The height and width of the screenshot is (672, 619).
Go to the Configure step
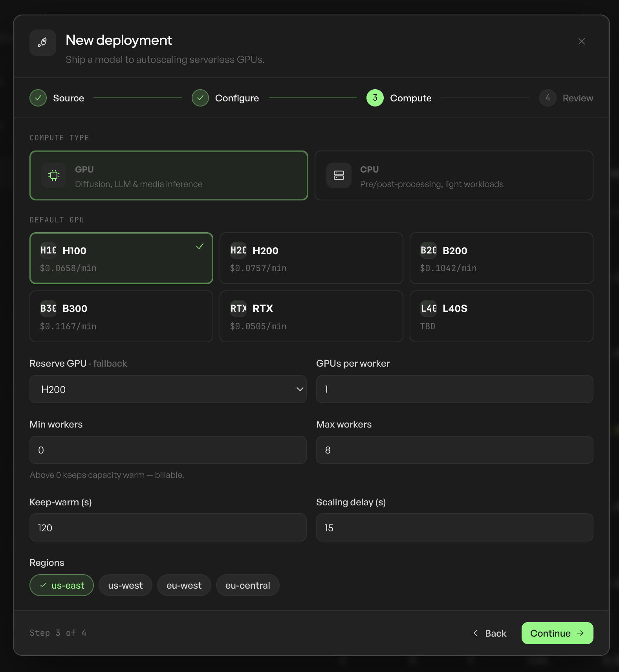point(237,98)
